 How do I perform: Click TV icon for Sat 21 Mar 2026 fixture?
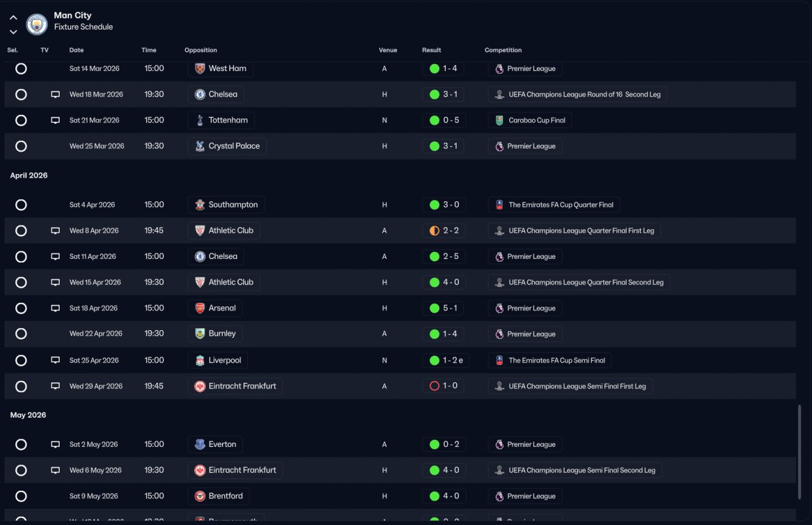tap(55, 121)
